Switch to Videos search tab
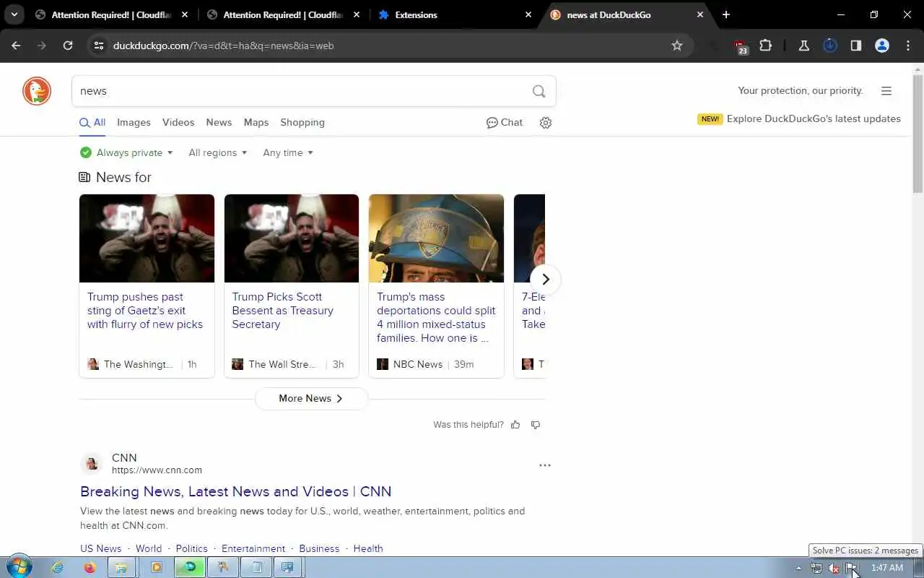 (178, 123)
